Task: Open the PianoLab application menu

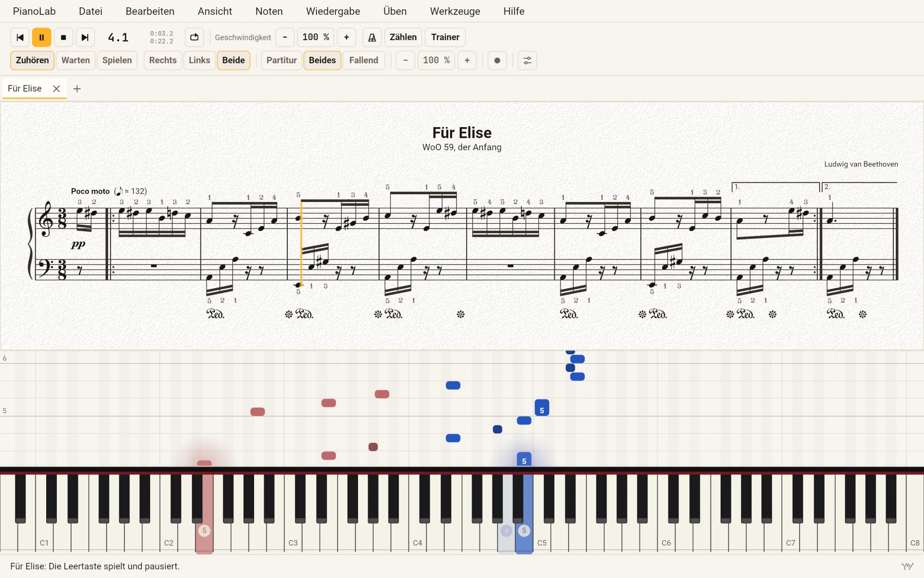Action: pyautogui.click(x=34, y=11)
